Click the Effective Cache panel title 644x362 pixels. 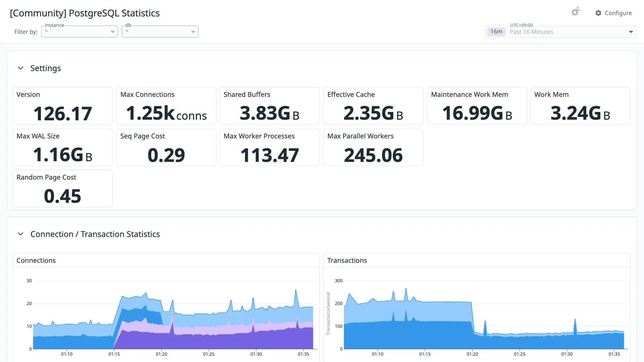coord(351,95)
